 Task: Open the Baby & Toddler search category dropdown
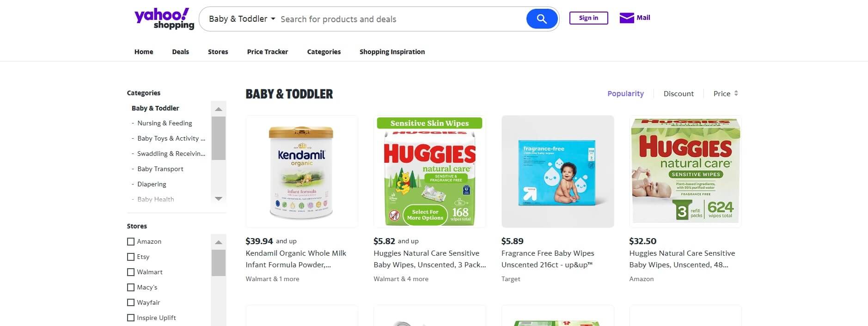point(242,19)
